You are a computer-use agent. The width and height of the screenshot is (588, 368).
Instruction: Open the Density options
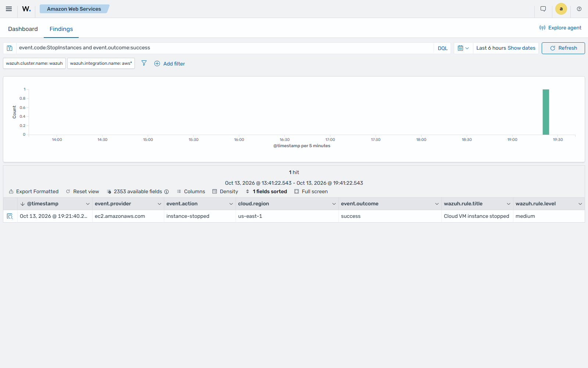click(x=225, y=191)
